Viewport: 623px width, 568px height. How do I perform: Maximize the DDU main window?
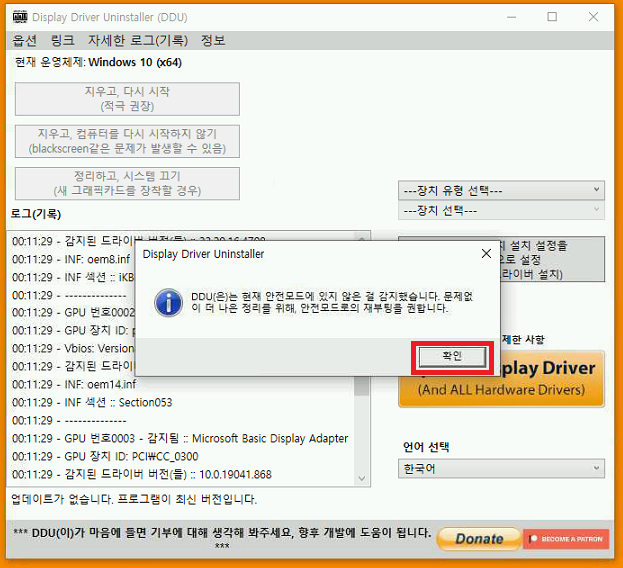pos(552,17)
